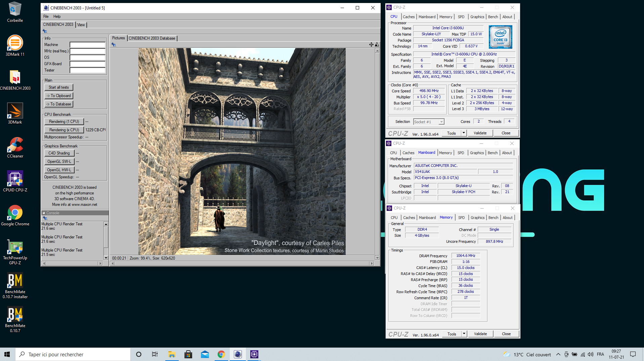This screenshot has height=361, width=644.
Task: Open the Google Chrome desktop shortcut
Action: 15,216
